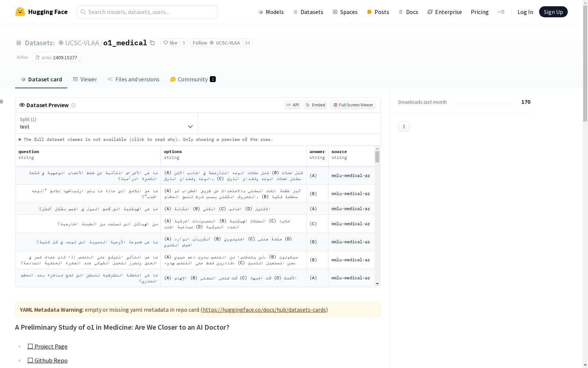Click the table scrollbar thumb
This screenshot has width=588, height=368.
(377, 157)
